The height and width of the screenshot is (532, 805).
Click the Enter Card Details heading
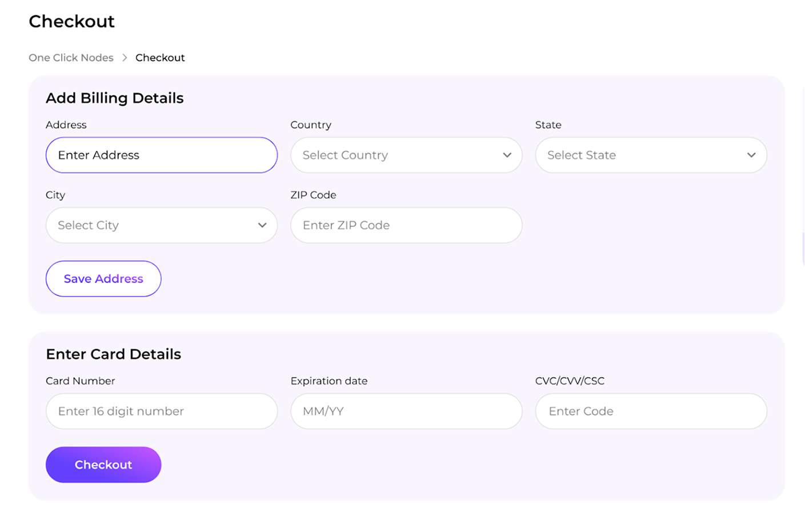tap(113, 354)
